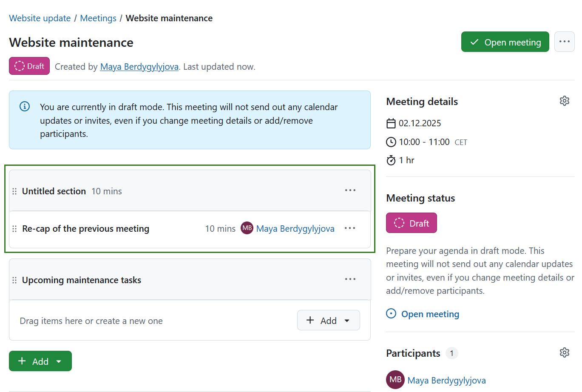The height and width of the screenshot is (392, 582).
Task: Open meeting more actions menu at top right
Action: [x=564, y=42]
